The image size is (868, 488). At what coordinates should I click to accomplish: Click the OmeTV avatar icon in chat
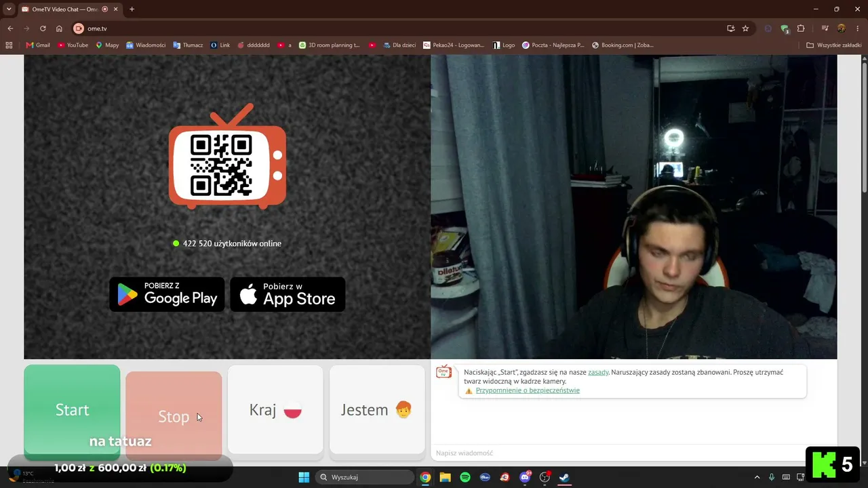(443, 371)
